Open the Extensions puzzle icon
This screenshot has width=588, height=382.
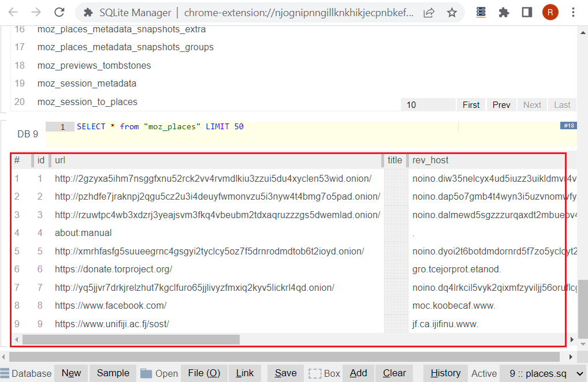pos(504,12)
